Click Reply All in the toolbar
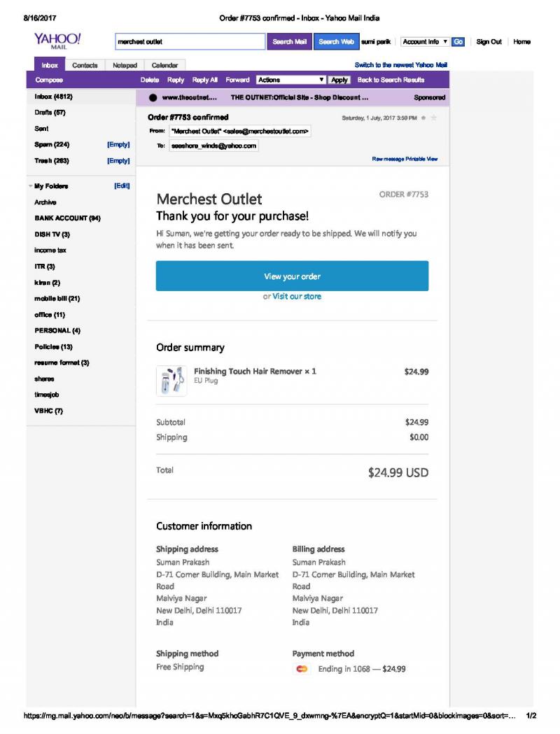Screen dimensions: 560x734 coord(204,80)
